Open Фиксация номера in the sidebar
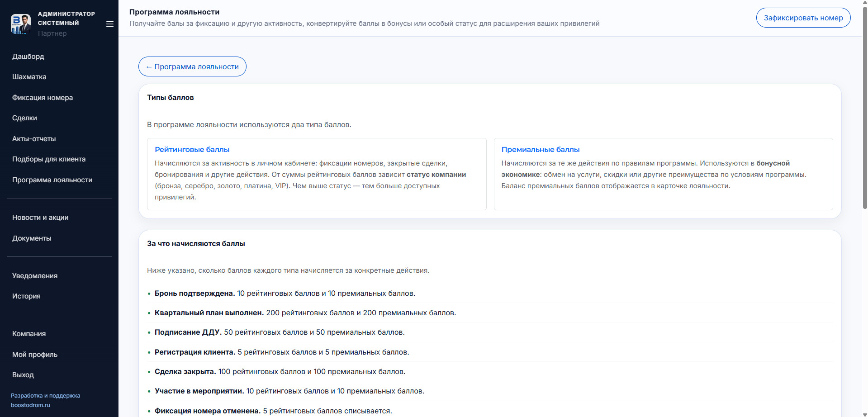The width and height of the screenshot is (868, 417). click(x=43, y=98)
